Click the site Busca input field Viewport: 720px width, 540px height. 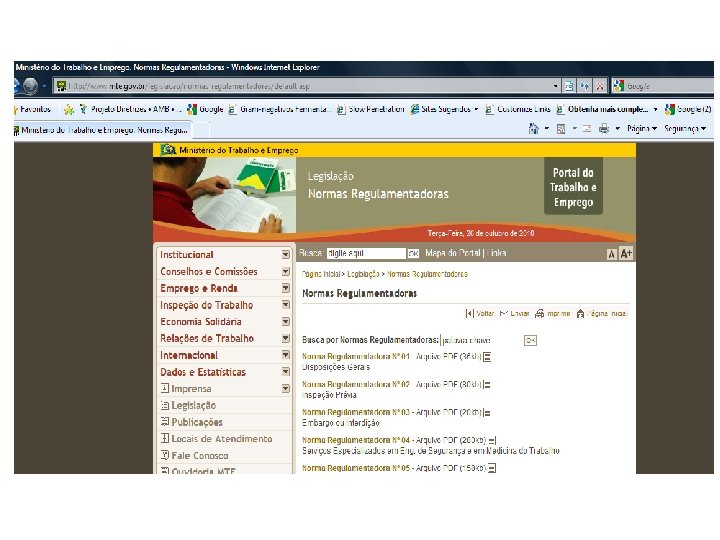pyautogui.click(x=366, y=253)
